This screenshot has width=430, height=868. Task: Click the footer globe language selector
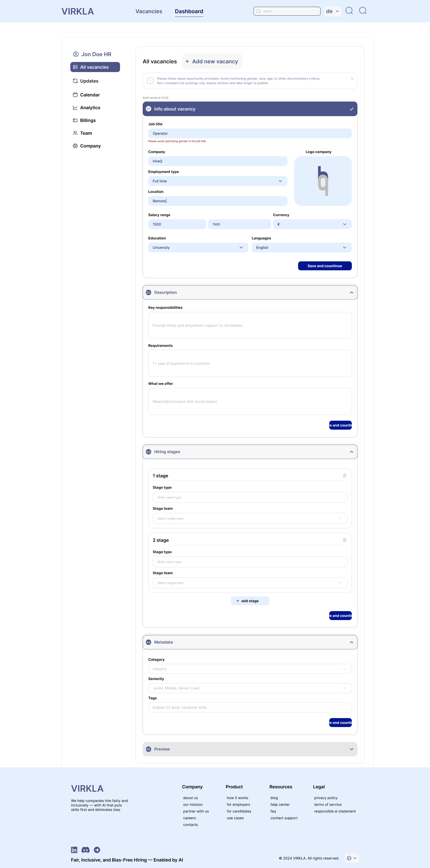coord(352,858)
